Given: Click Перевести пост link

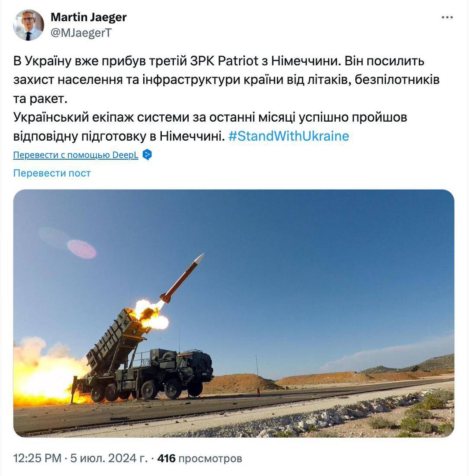Looking at the screenshot, I should pos(52,173).
